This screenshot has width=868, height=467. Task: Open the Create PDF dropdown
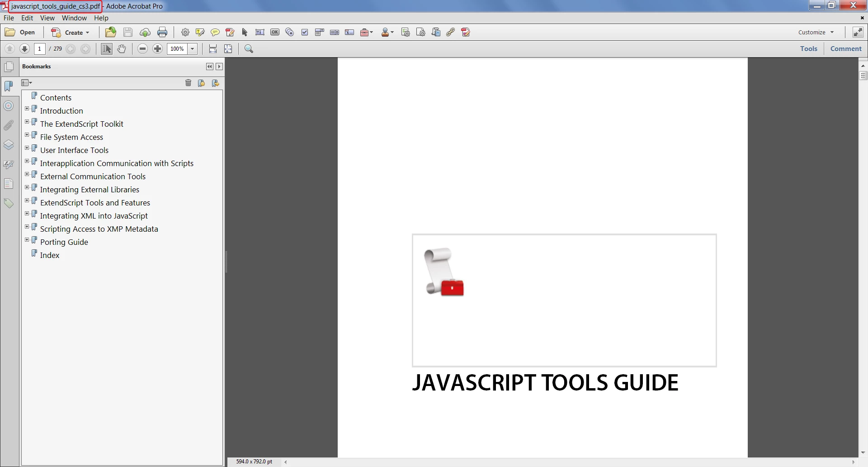[70, 32]
